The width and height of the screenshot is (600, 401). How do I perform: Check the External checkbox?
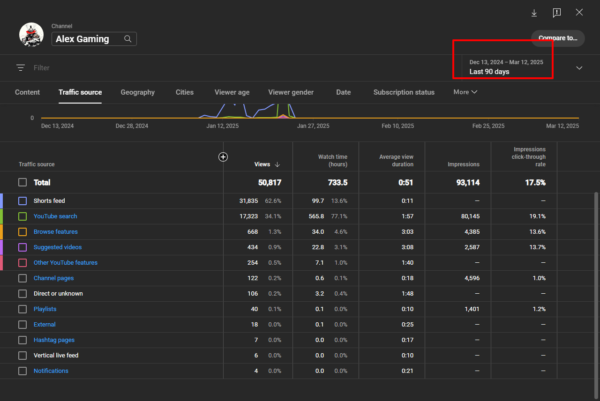pyautogui.click(x=23, y=324)
